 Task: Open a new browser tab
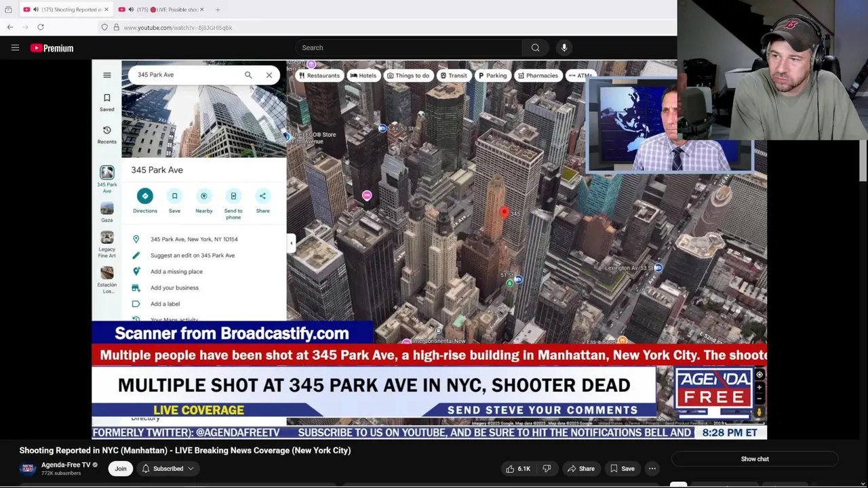[218, 9]
